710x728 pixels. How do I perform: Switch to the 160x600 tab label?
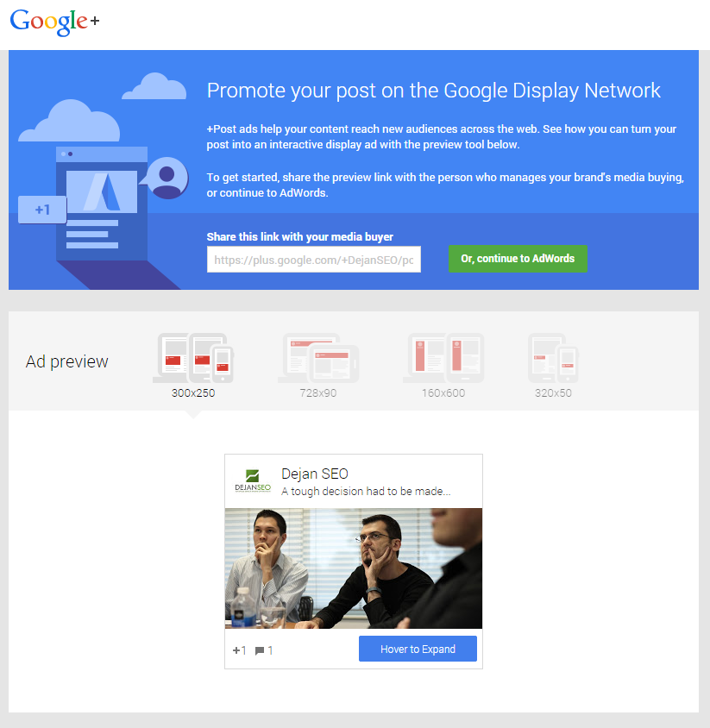pos(443,393)
